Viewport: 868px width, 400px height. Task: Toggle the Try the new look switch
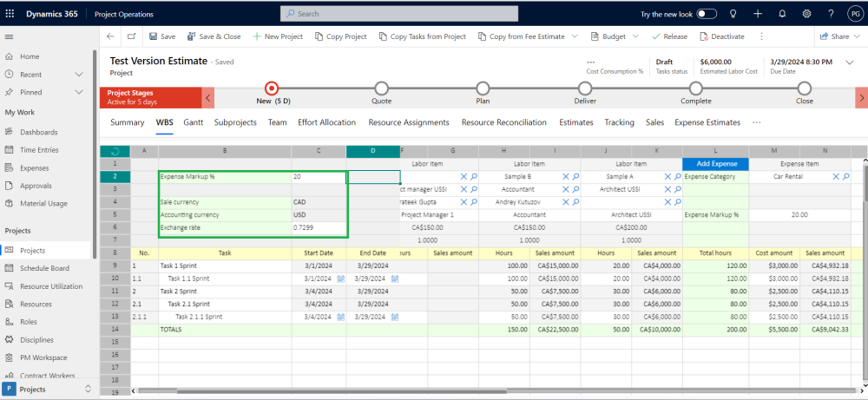coord(707,14)
